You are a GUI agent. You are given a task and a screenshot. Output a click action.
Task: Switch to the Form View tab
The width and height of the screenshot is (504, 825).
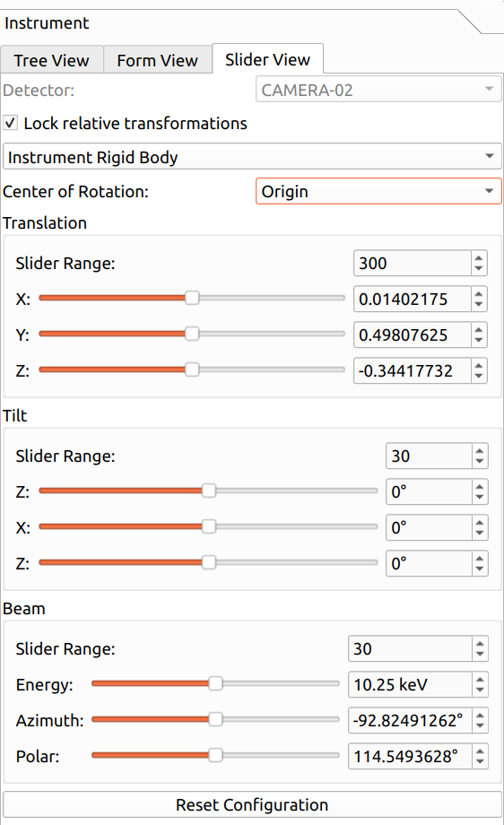coord(157,60)
